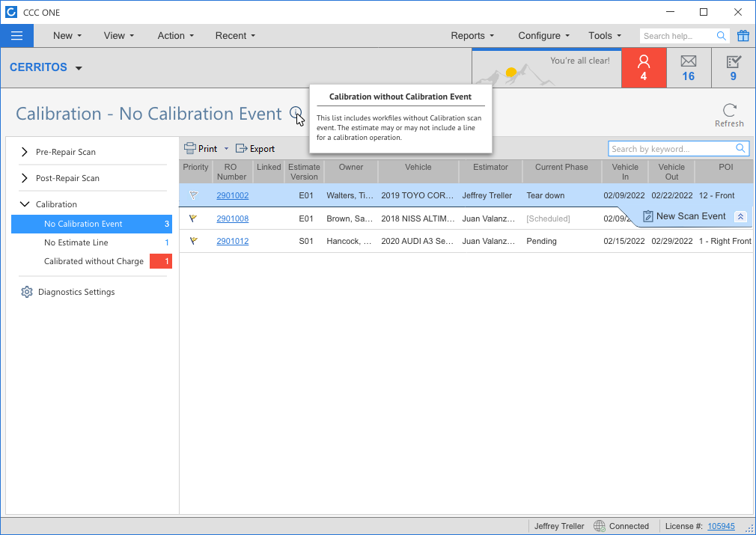The height and width of the screenshot is (535, 756).
Task: Open the Print options dropdown arrow
Action: [x=226, y=148]
